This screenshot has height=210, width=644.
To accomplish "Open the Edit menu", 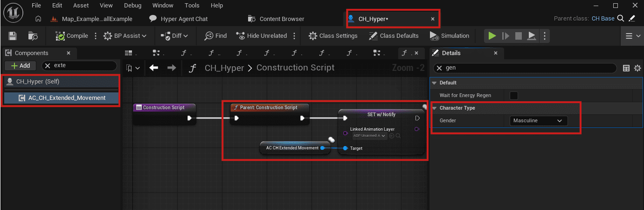I will (57, 6).
